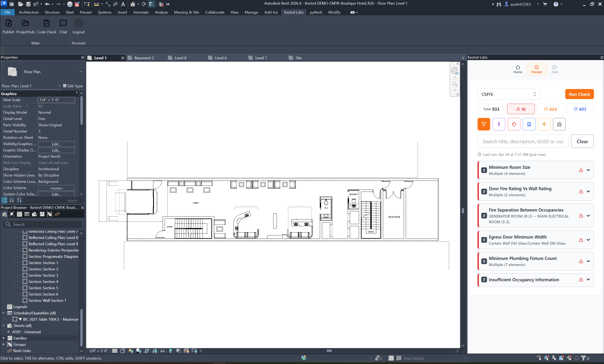
Task: Expand the Egress Door Minimum Width card
Action: (588, 240)
